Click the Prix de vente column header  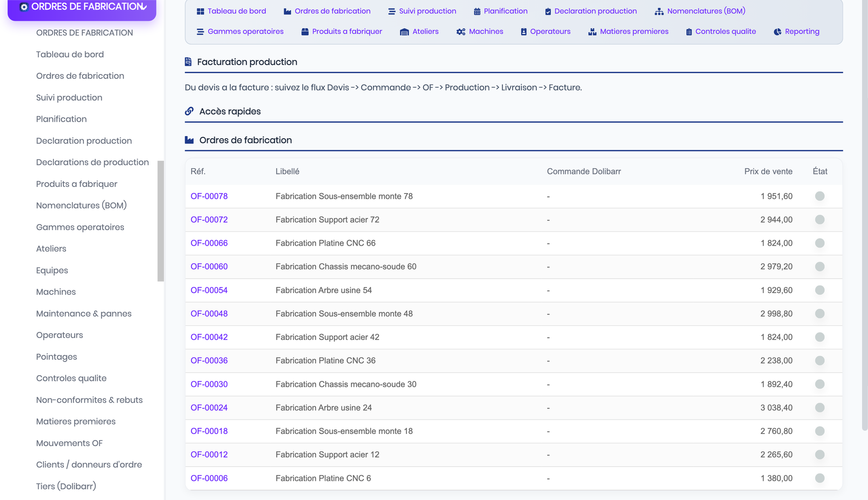click(x=768, y=171)
